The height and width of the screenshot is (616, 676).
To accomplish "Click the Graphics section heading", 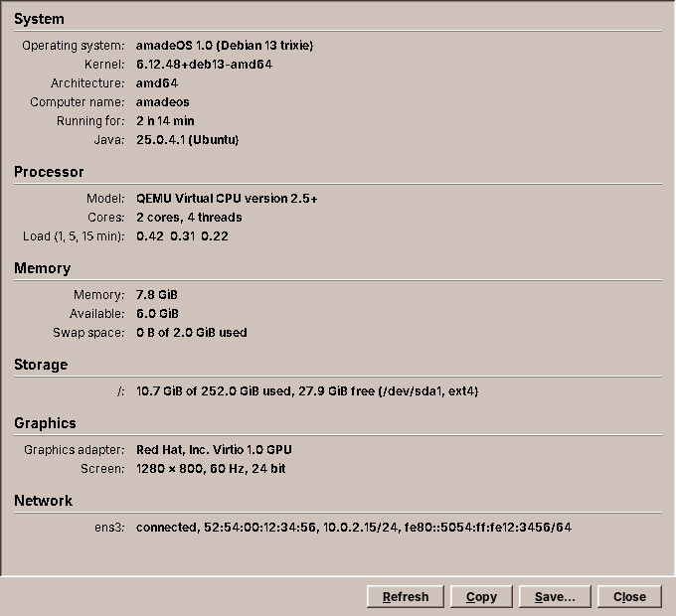I will tap(45, 423).
